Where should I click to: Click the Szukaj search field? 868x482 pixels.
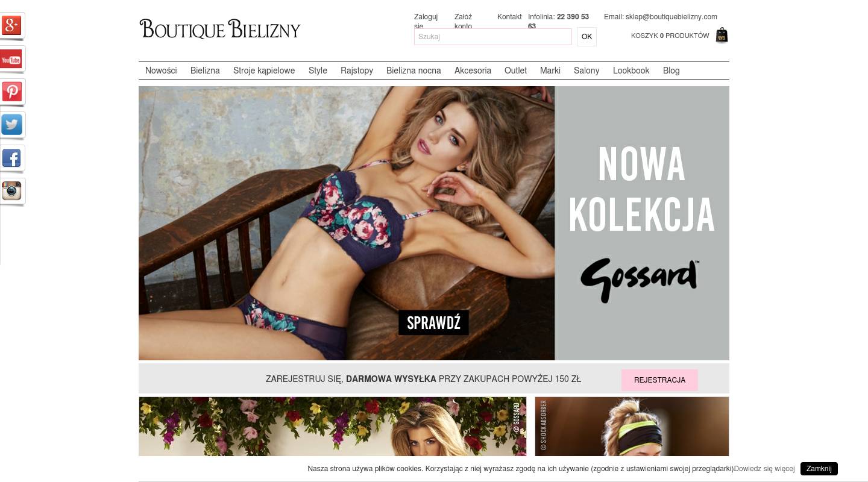pyautogui.click(x=493, y=37)
